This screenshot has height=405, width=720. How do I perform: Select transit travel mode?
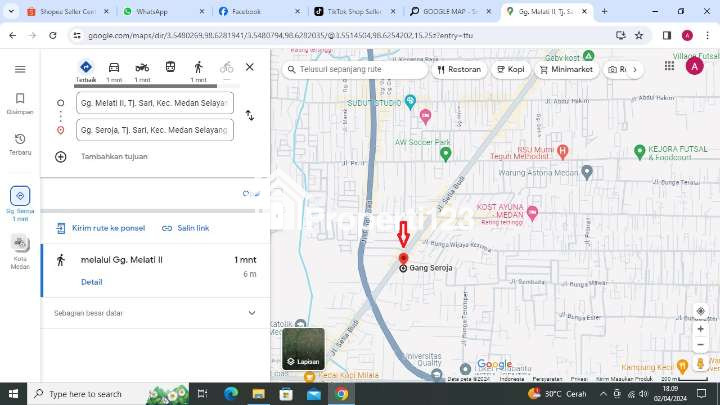(170, 68)
